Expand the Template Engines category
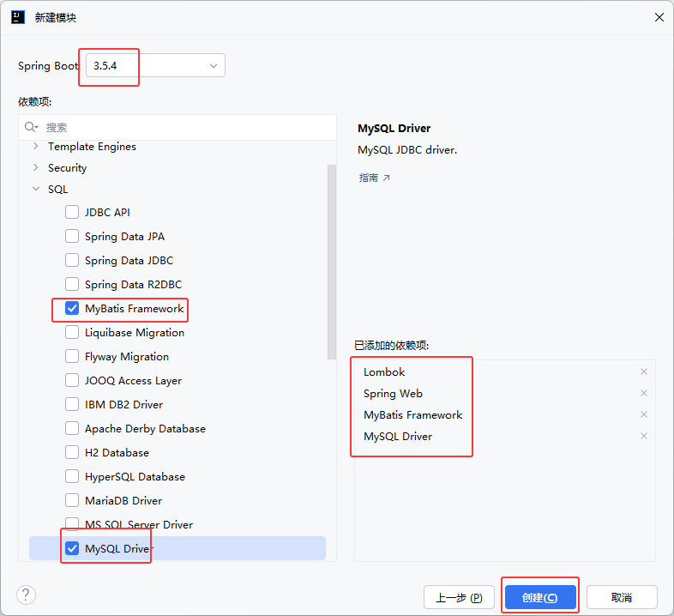 pos(35,147)
